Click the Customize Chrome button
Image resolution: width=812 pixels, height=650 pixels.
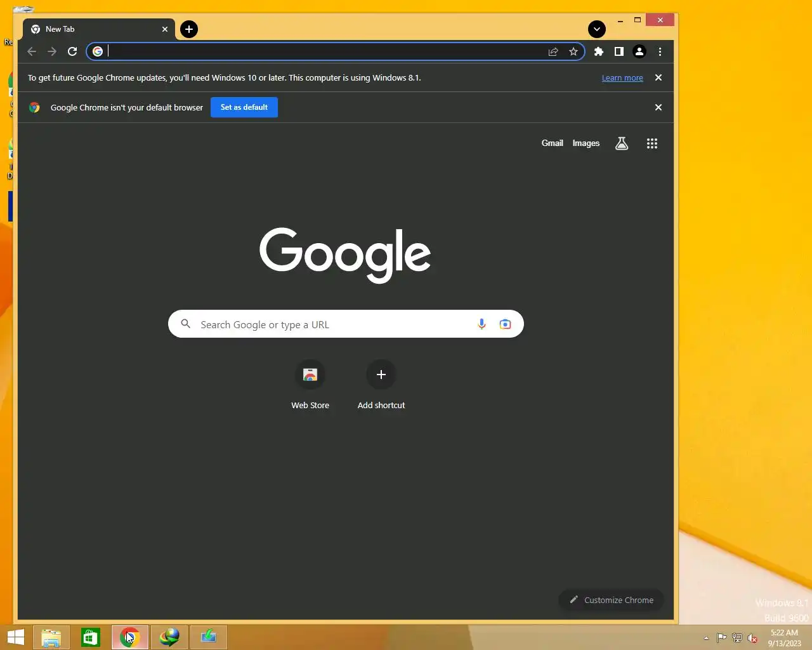pos(611,600)
